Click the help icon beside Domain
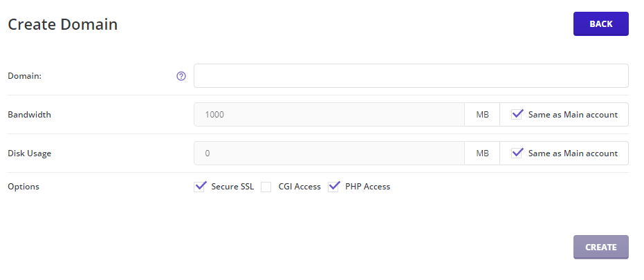Image resolution: width=644 pixels, height=280 pixels. pos(181,76)
